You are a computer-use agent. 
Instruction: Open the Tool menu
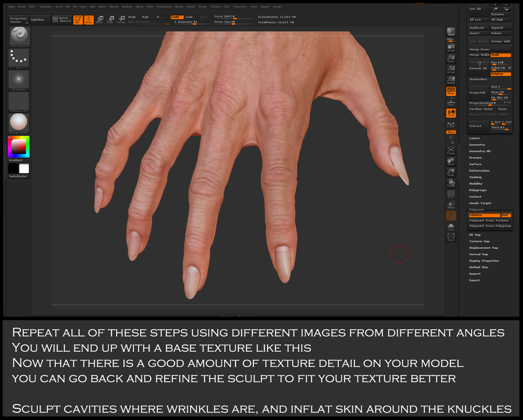[226, 7]
